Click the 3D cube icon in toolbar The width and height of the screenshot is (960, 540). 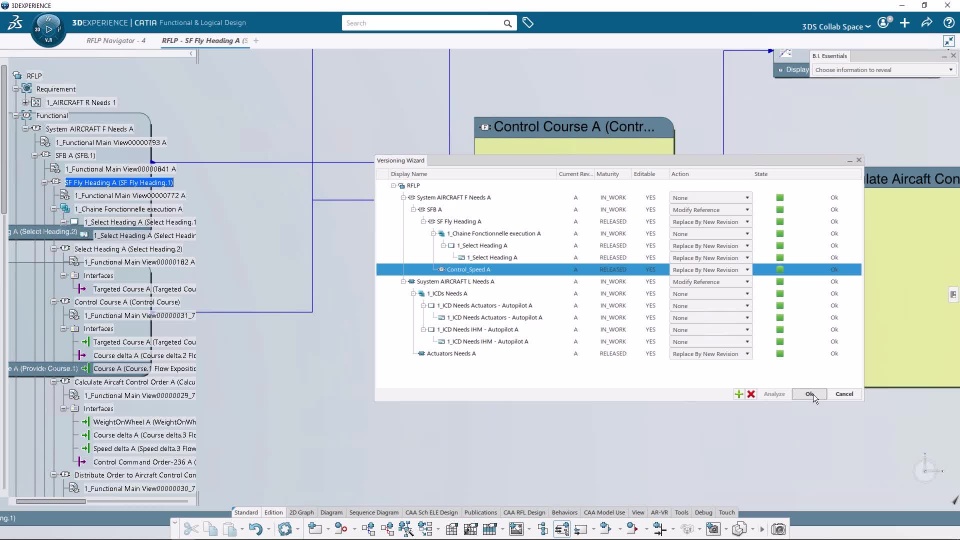pyautogui.click(x=740, y=528)
